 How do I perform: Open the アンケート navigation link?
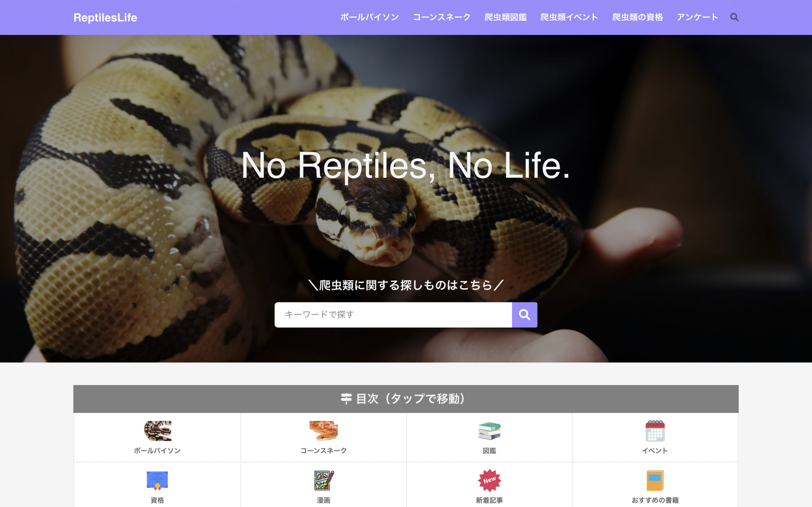pos(697,17)
